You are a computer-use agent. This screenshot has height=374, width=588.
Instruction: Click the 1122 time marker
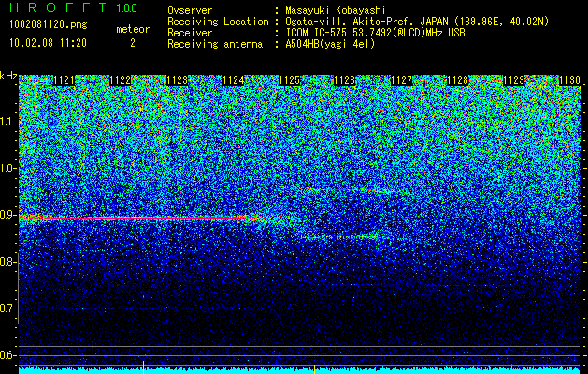121,80
